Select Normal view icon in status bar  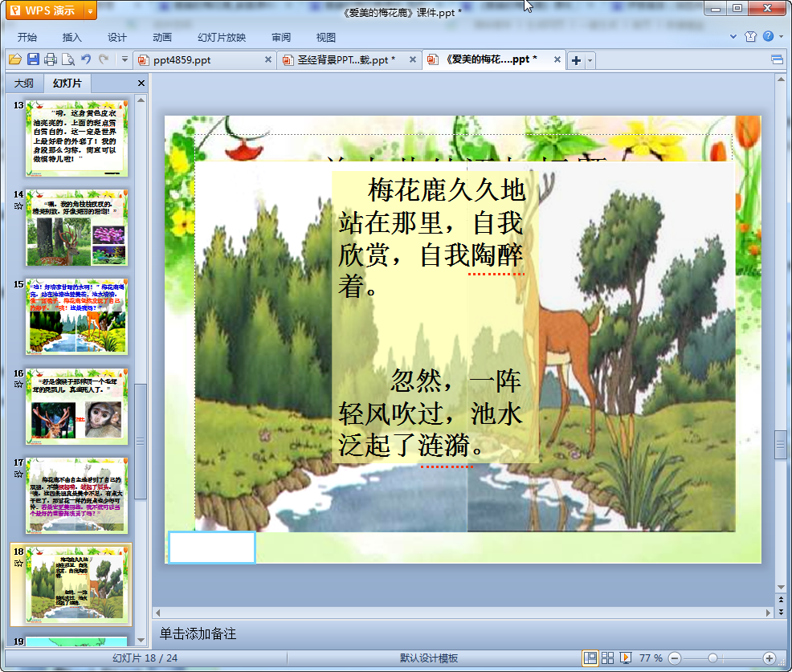(590, 658)
